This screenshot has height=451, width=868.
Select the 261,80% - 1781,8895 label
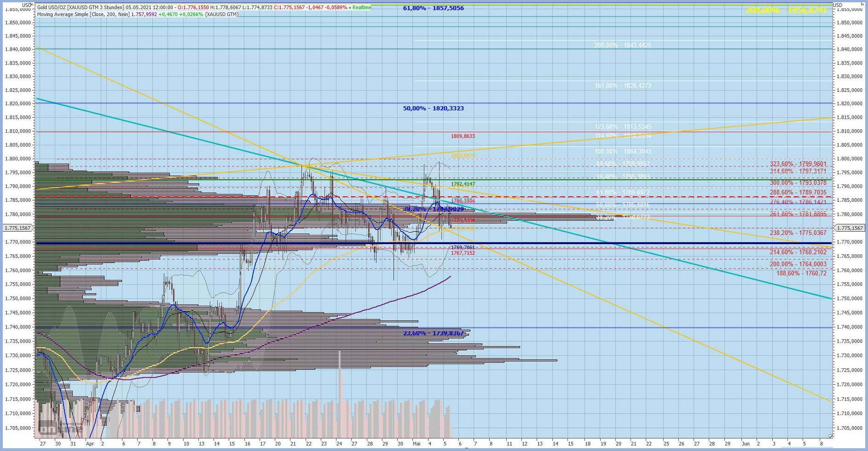[x=798, y=214]
